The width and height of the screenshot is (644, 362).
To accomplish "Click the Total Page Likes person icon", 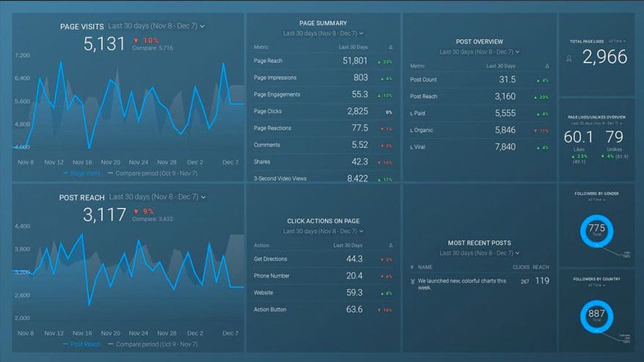I will 569,59.
